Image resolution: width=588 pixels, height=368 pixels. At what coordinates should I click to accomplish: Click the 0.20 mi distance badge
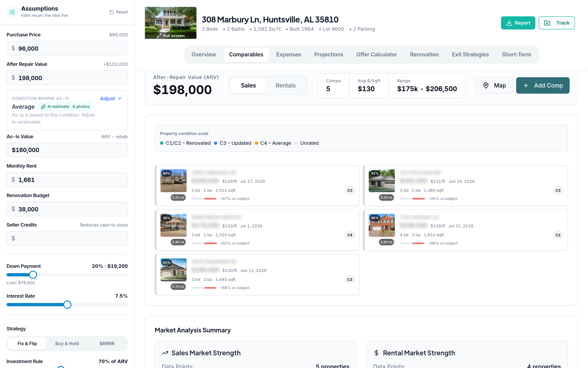pyautogui.click(x=178, y=197)
